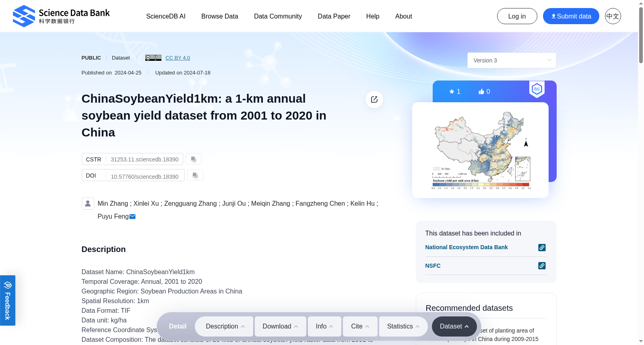Expand the Statistics menu in bottom bar
This screenshot has width=644, height=345.
[x=403, y=326]
